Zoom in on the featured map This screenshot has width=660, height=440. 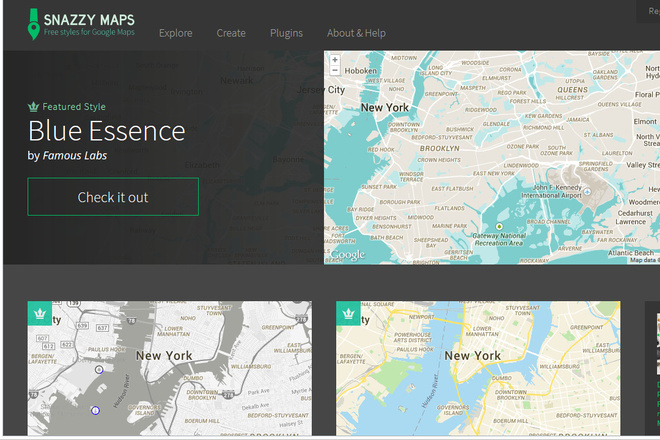pyautogui.click(x=335, y=60)
